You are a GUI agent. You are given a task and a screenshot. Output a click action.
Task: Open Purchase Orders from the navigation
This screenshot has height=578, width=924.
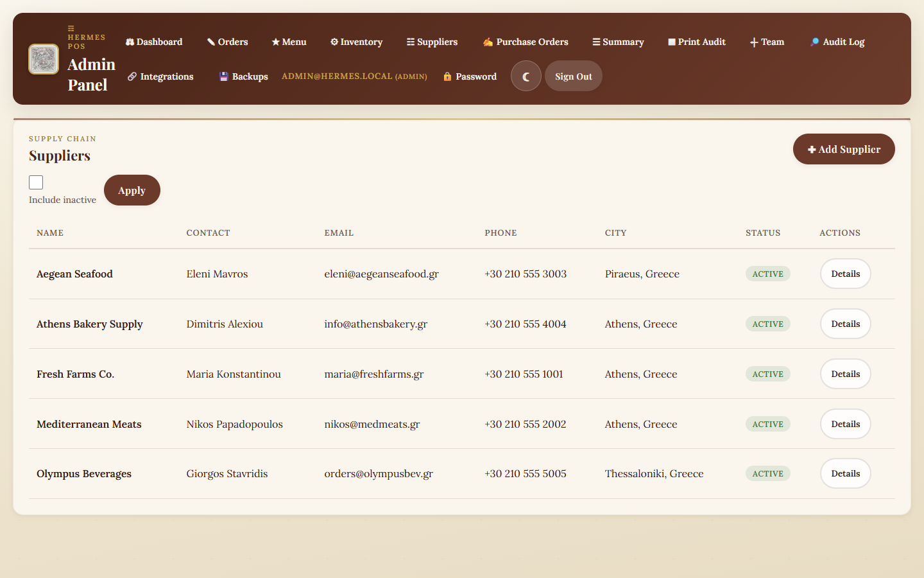tap(525, 42)
